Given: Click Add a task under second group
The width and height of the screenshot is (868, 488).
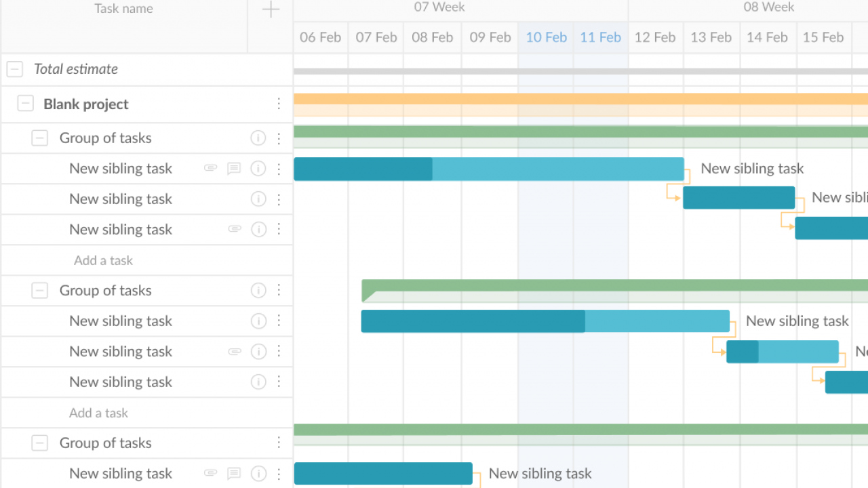Looking at the screenshot, I should (98, 413).
